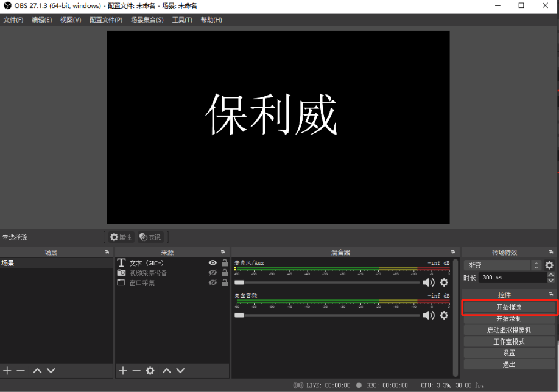The height and width of the screenshot is (392, 559).
Task: Open the 工具(T) menu
Action: click(181, 19)
